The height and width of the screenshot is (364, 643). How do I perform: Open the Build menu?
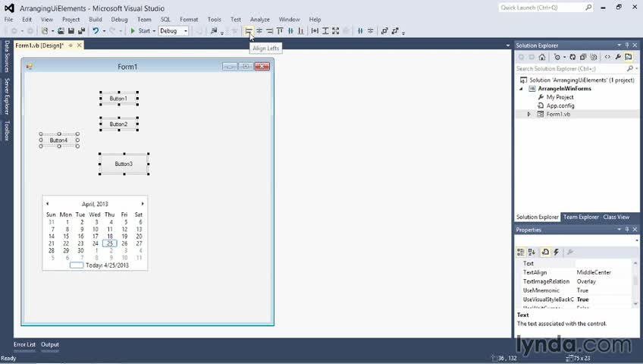(x=96, y=19)
